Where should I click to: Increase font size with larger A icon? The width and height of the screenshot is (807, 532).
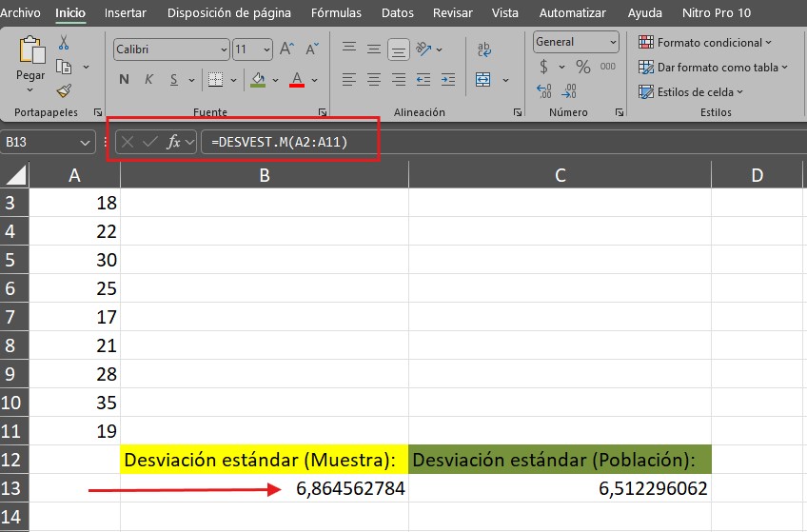(286, 49)
